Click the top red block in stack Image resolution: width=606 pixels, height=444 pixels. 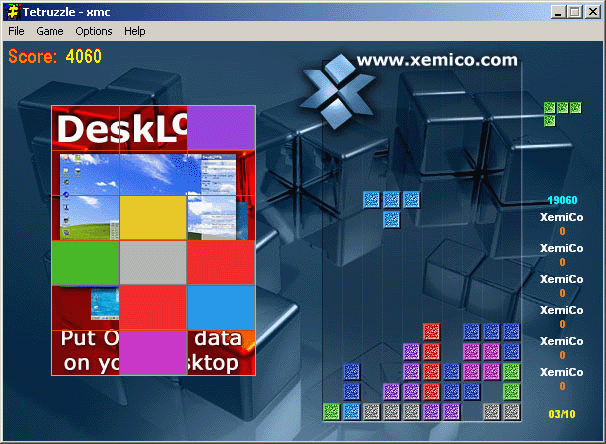pos(431,332)
